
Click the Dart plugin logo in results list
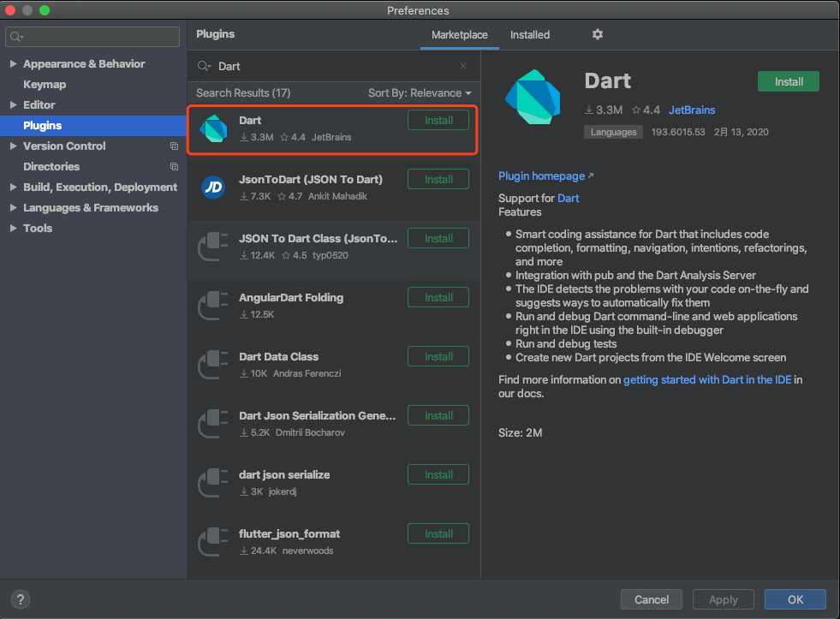tap(213, 128)
